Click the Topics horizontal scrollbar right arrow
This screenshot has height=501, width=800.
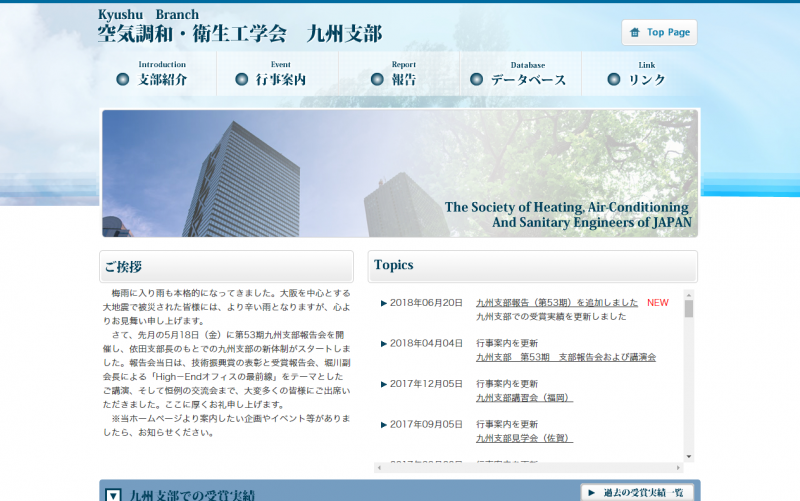click(678, 467)
